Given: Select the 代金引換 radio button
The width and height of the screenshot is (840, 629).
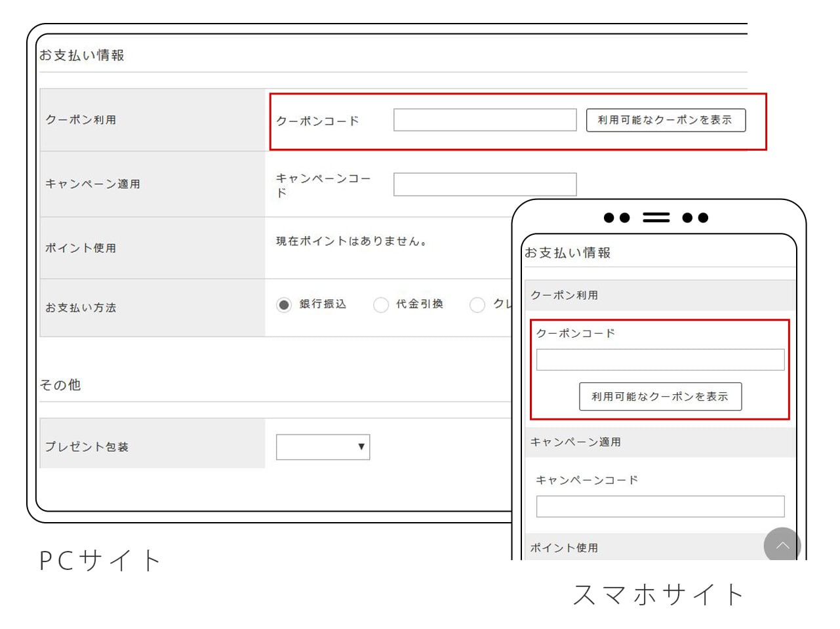Looking at the screenshot, I should pyautogui.click(x=381, y=305).
